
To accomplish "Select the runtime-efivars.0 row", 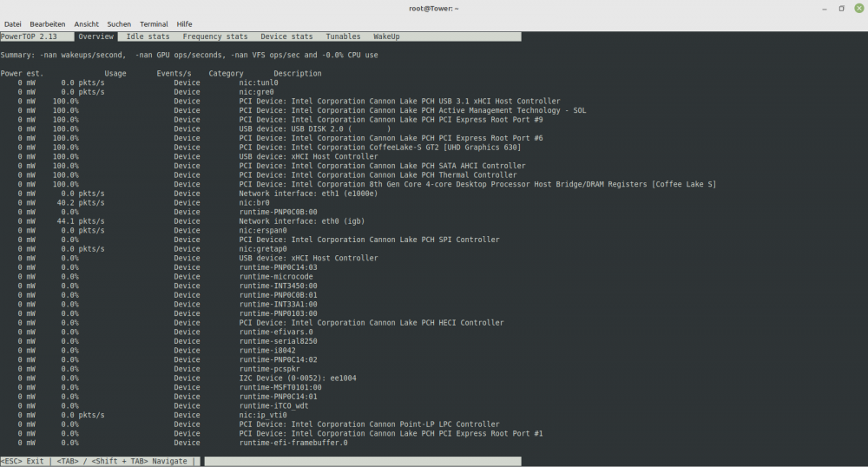I will pyautogui.click(x=165, y=332).
